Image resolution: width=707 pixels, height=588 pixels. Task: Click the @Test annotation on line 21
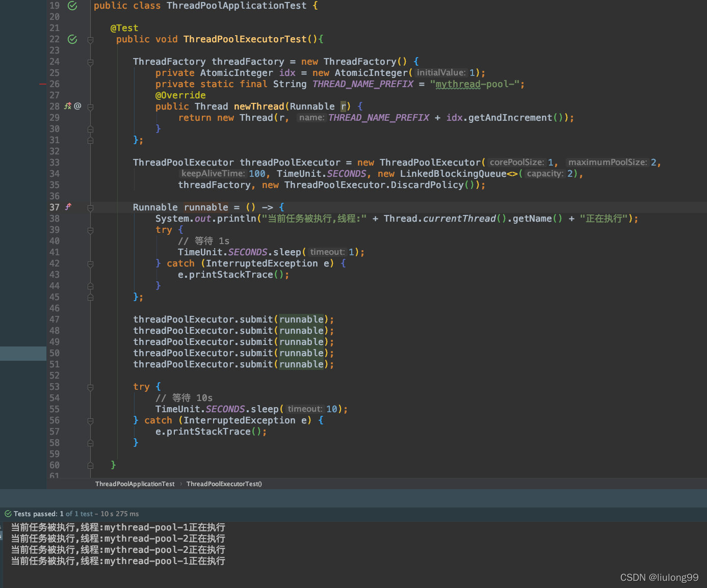click(x=124, y=28)
